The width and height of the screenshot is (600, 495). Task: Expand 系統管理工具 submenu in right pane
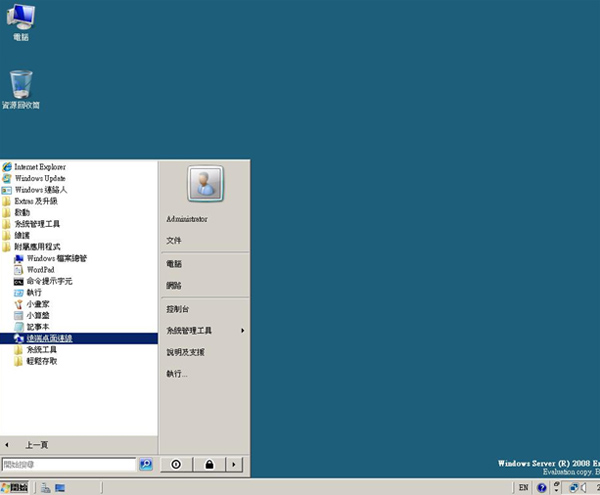coord(205,331)
